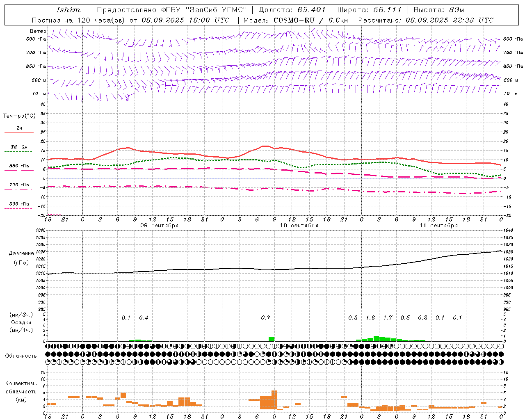Click the "09 сентября" date label
525x420 pixels.
coord(160,226)
